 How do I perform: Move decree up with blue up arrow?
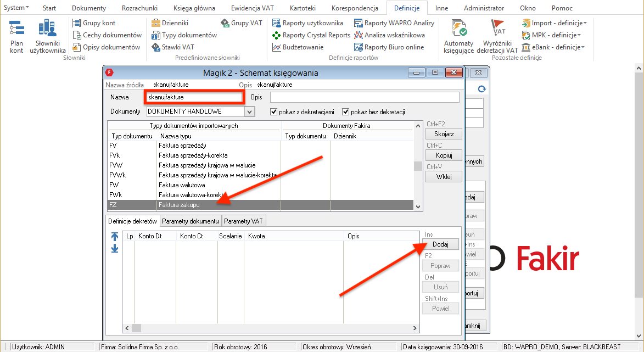[115, 237]
